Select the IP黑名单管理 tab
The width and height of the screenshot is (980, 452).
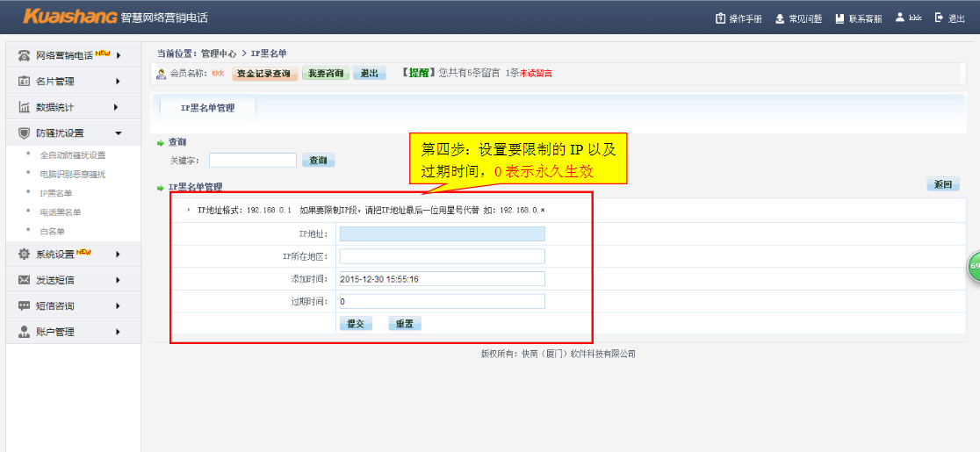click(207, 108)
